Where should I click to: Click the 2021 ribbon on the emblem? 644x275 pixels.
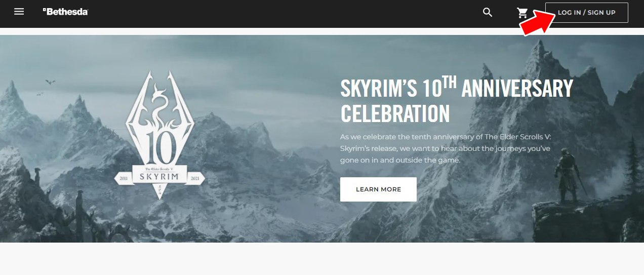click(x=196, y=179)
